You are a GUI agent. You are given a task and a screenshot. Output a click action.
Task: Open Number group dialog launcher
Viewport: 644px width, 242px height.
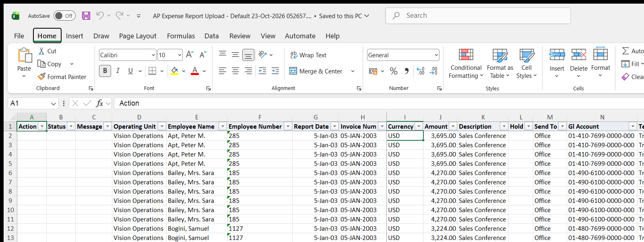pyautogui.click(x=440, y=88)
